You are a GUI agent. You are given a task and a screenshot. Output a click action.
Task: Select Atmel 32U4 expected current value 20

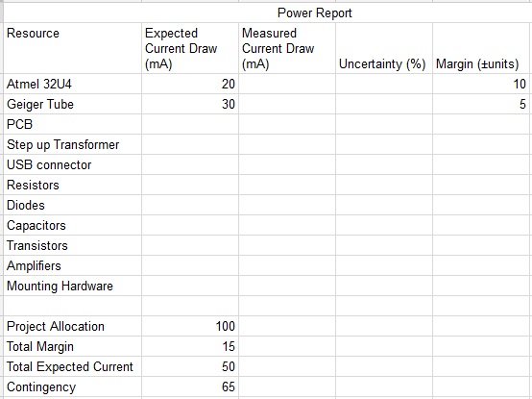tap(190, 84)
